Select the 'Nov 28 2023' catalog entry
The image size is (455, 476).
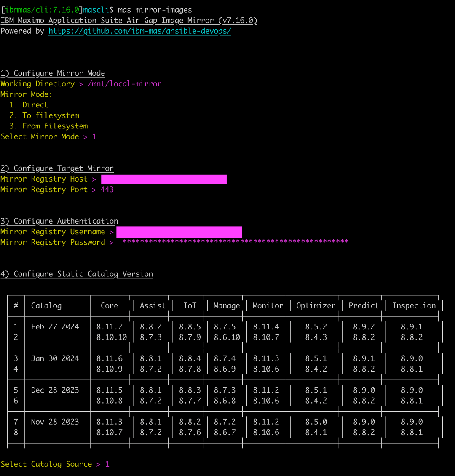point(55,422)
